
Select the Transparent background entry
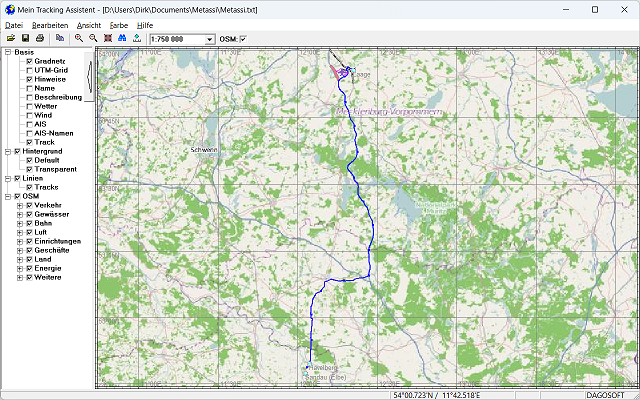[x=55, y=169]
